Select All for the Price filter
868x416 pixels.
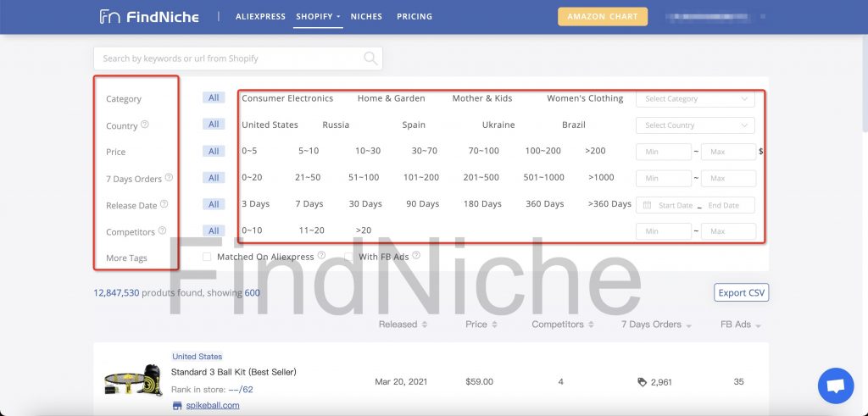click(x=214, y=151)
